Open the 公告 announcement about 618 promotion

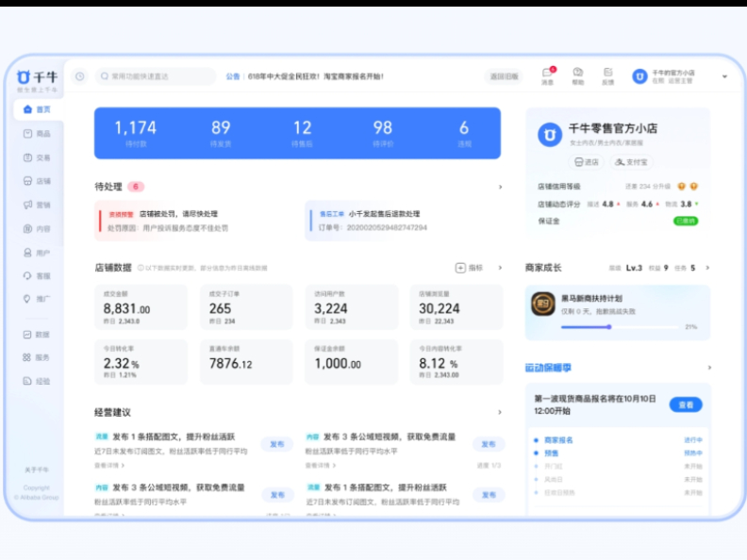click(x=305, y=76)
